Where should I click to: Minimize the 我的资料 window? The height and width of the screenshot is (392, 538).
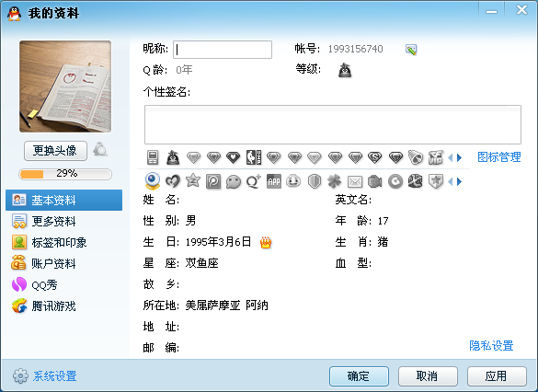491,11
